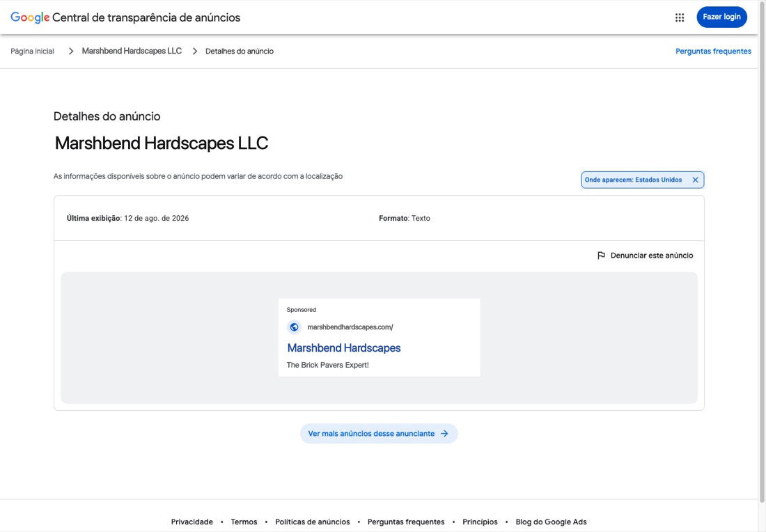Screen dimensions: 766x532
Task: Click Última exibição date text
Action: coord(127,219)
